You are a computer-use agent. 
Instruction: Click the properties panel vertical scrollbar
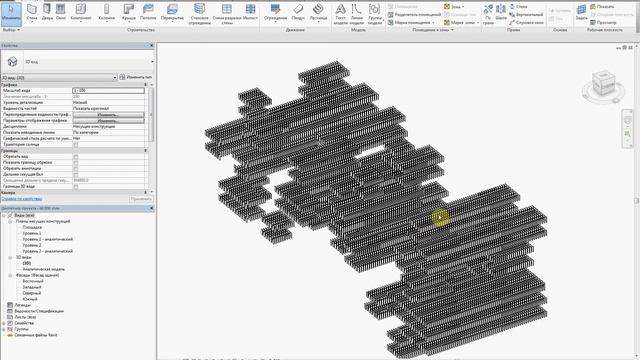(151, 114)
